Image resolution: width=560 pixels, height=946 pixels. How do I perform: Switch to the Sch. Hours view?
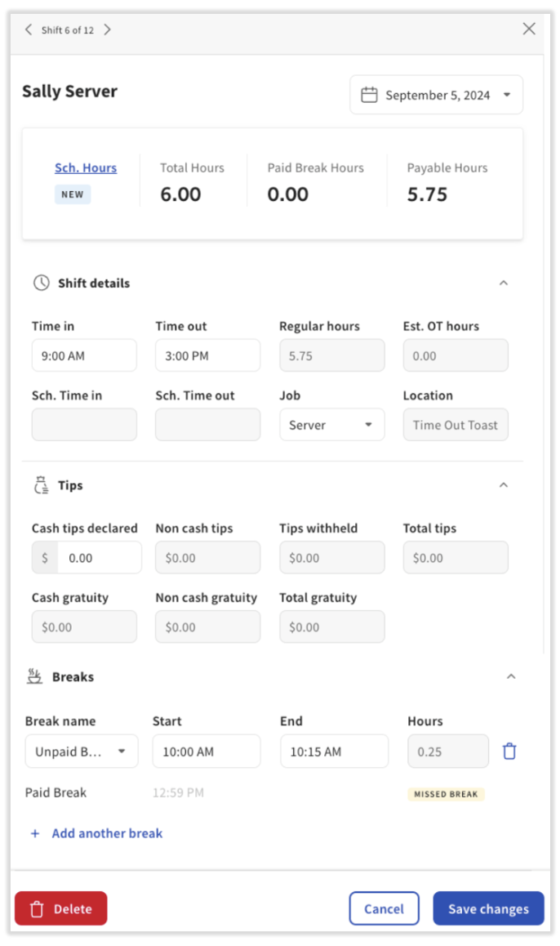click(85, 167)
